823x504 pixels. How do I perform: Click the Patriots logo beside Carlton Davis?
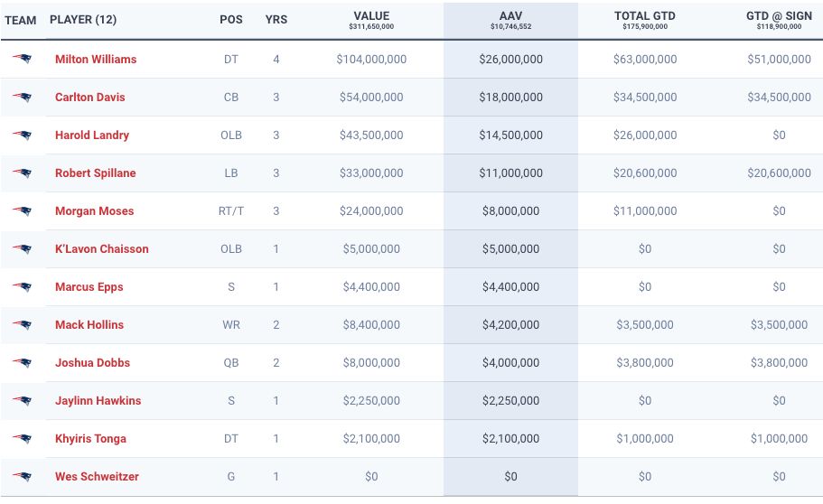coord(22,98)
